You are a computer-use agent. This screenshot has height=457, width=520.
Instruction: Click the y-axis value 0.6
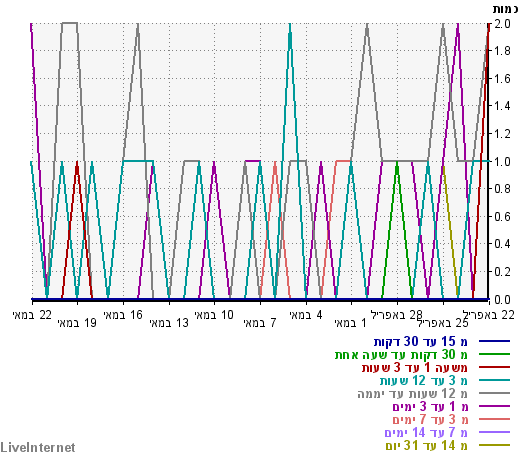pos(502,217)
